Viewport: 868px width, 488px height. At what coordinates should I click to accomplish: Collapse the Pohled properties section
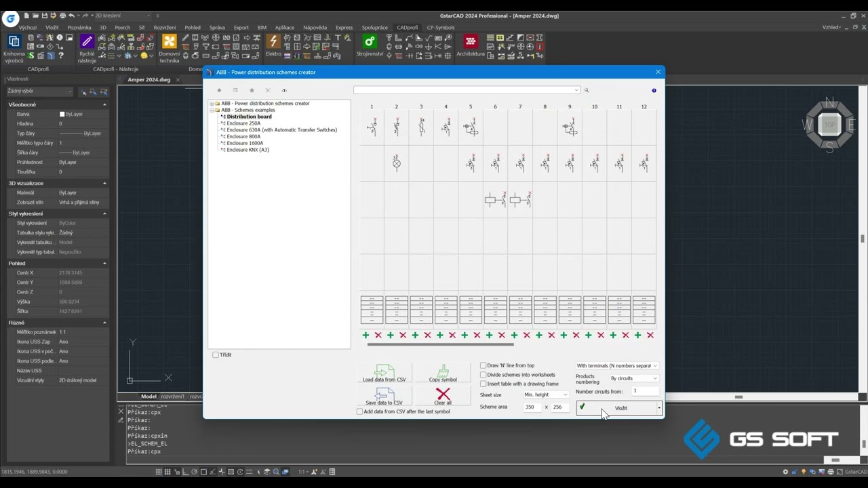pos(104,263)
